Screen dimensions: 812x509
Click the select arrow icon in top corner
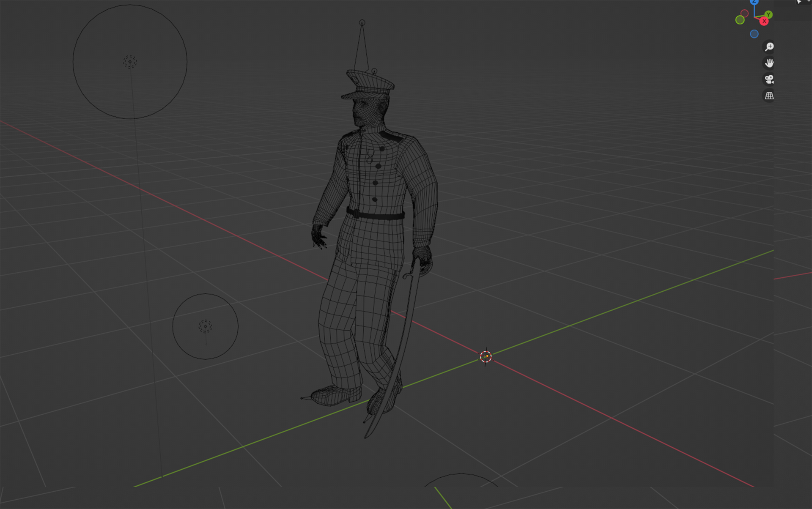pos(798,2)
